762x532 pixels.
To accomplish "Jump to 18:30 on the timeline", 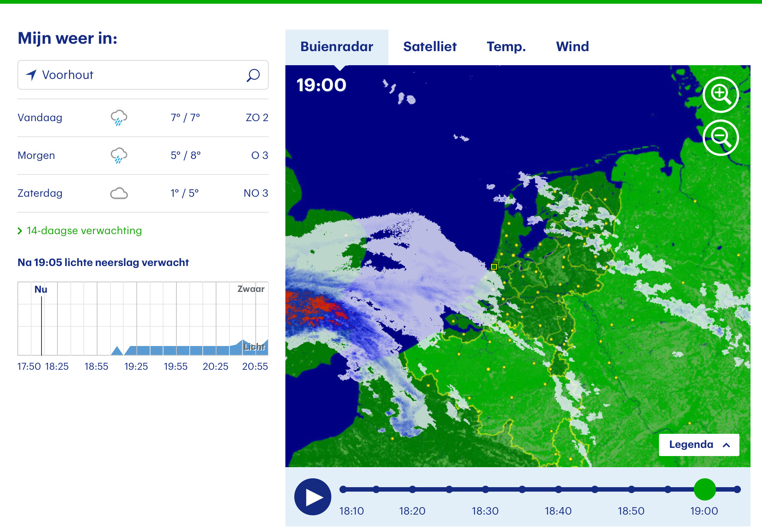I will pos(486,489).
